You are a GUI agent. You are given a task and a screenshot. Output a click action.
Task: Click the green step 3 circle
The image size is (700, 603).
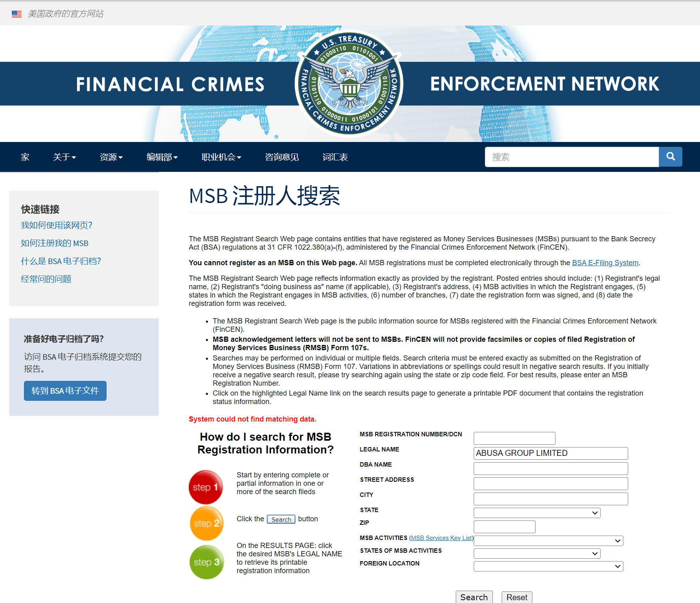[x=206, y=562]
